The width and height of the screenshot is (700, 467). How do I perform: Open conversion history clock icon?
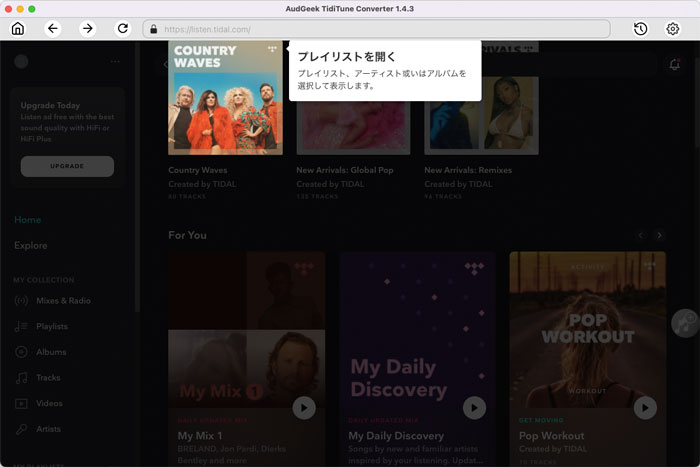point(641,29)
